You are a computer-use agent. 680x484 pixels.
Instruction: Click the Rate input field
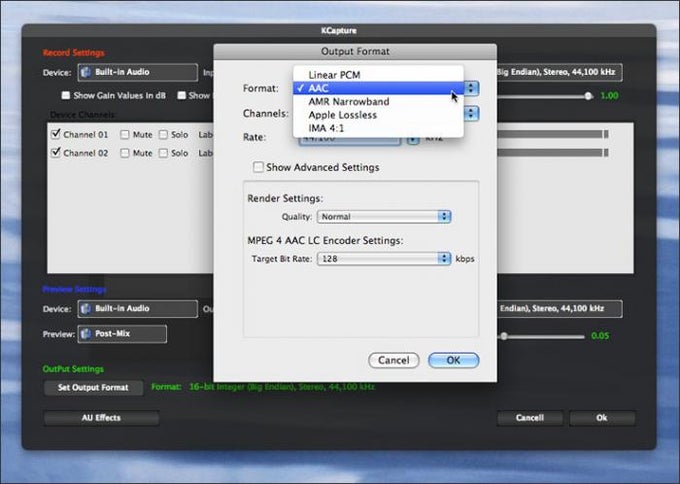tap(350, 140)
